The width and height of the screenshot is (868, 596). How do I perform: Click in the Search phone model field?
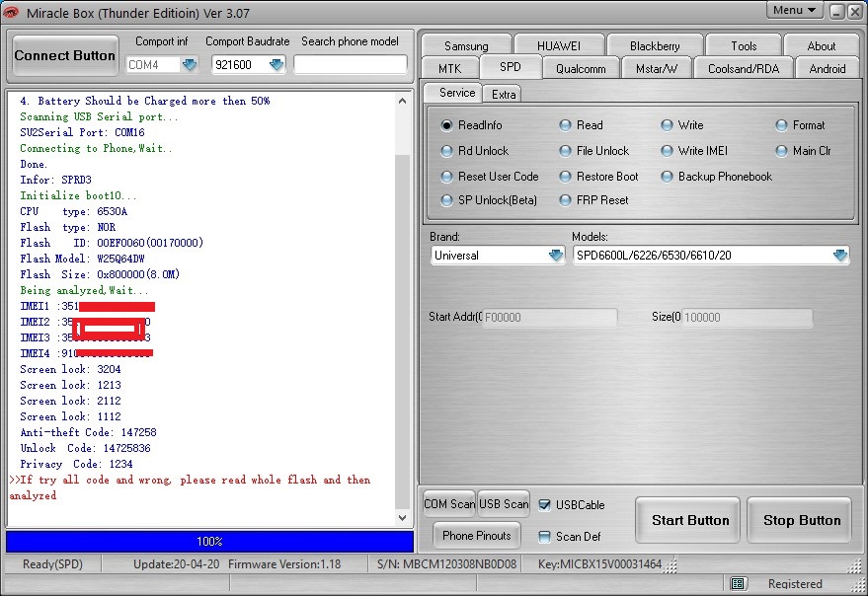tap(351, 65)
